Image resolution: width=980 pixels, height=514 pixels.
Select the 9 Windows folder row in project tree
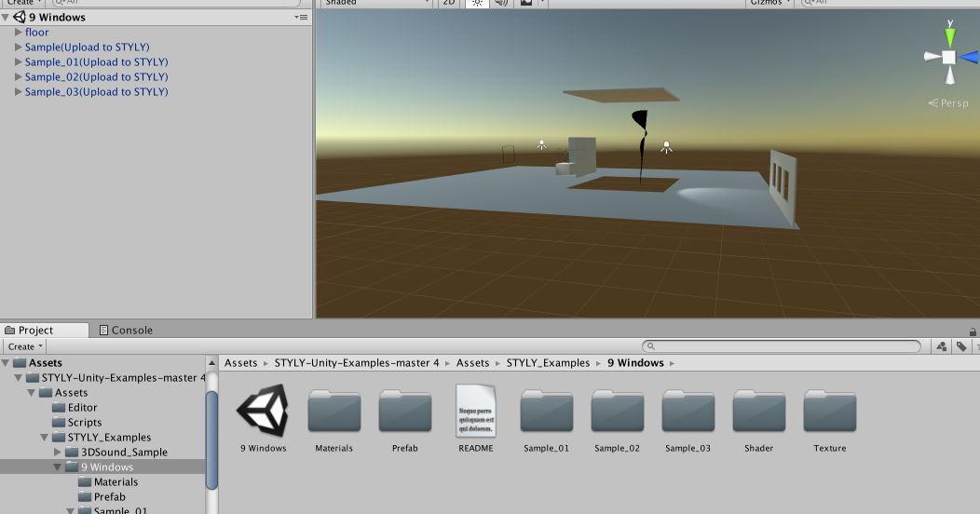point(102,467)
